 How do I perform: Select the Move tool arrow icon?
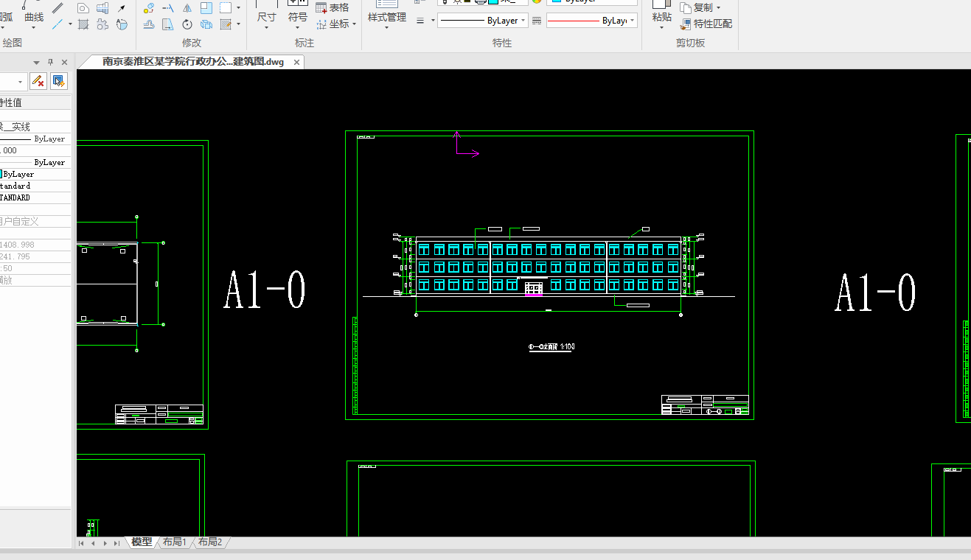(122, 8)
